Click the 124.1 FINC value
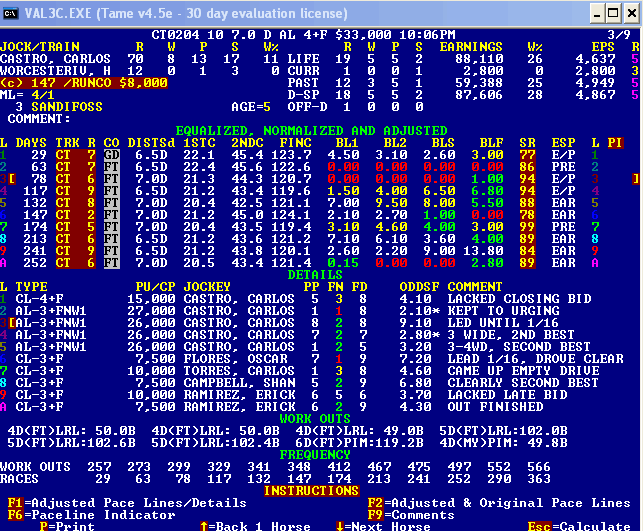The image size is (643, 531). point(291,215)
